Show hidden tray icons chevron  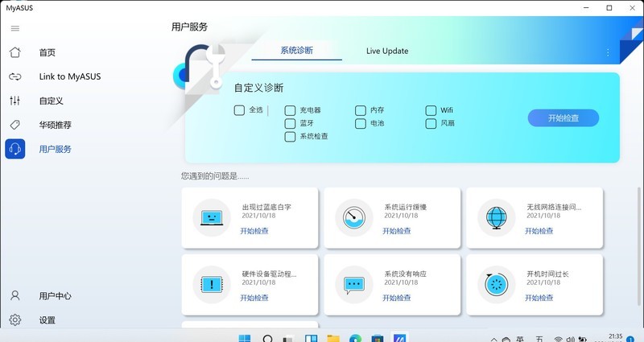pos(494,340)
